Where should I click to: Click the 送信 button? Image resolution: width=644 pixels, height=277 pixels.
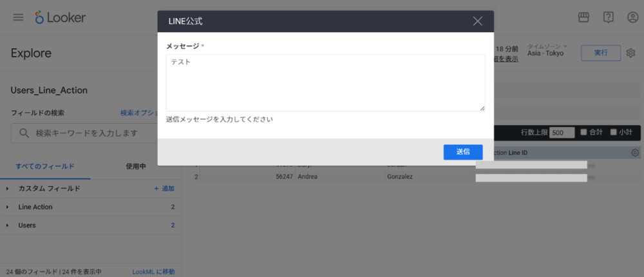(463, 152)
